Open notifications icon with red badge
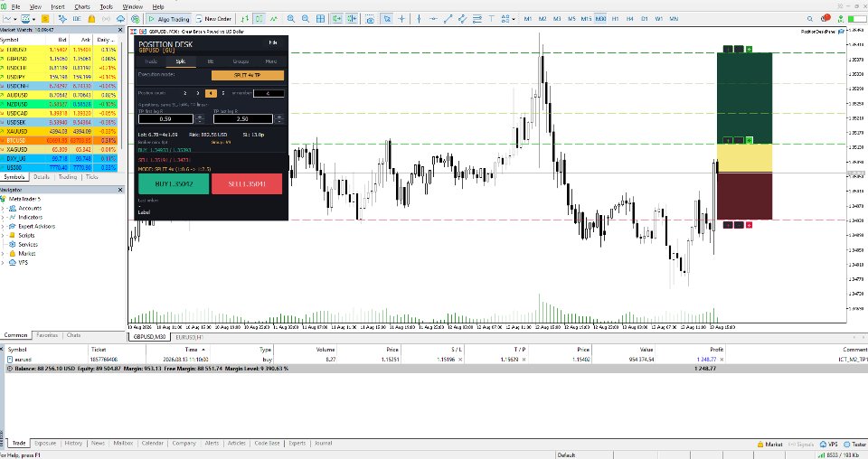Image resolution: width=868 pixels, height=459 pixels. tap(826, 18)
